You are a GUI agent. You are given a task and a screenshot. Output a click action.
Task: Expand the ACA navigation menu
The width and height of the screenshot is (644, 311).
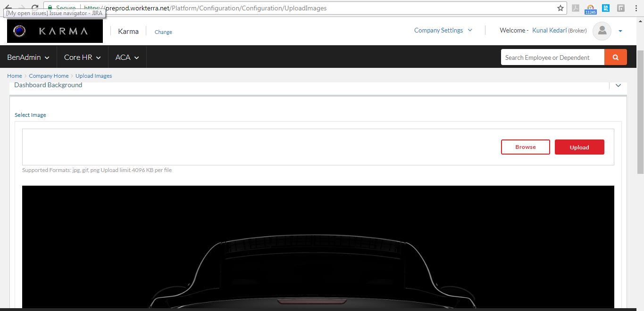127,57
